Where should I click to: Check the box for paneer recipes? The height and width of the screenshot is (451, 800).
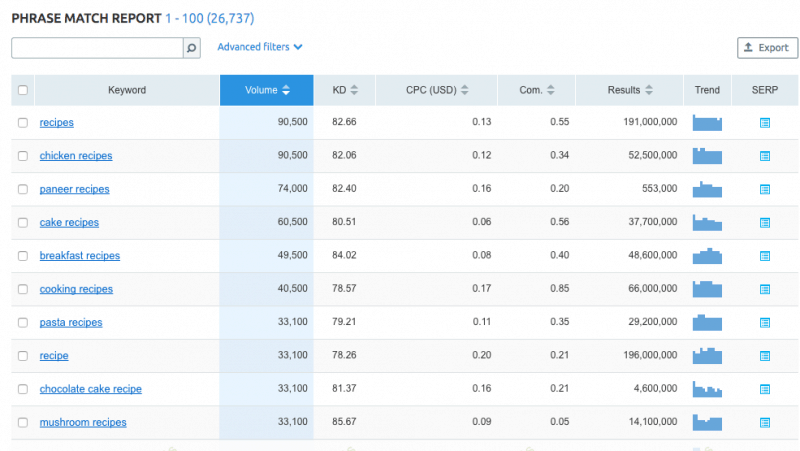(23, 189)
